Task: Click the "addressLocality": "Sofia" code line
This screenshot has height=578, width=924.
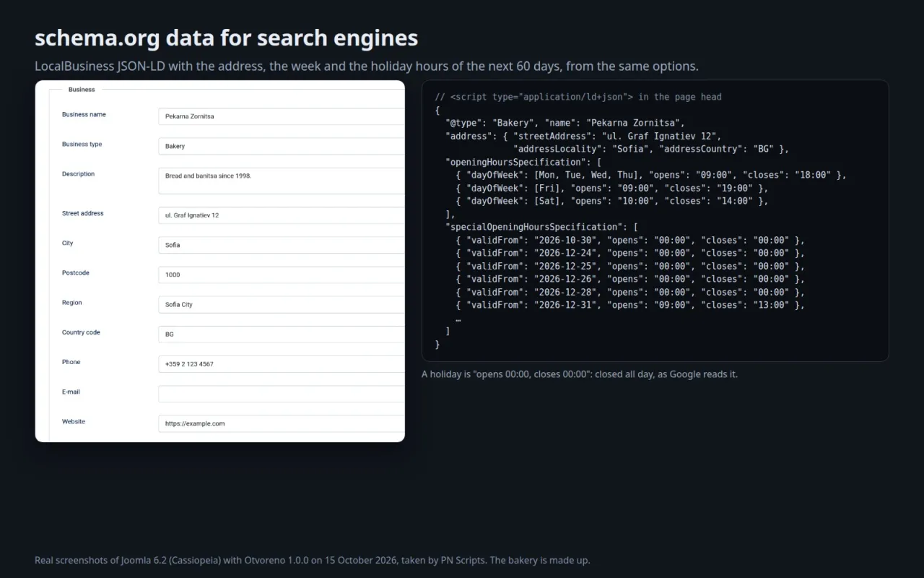Action: pos(651,149)
